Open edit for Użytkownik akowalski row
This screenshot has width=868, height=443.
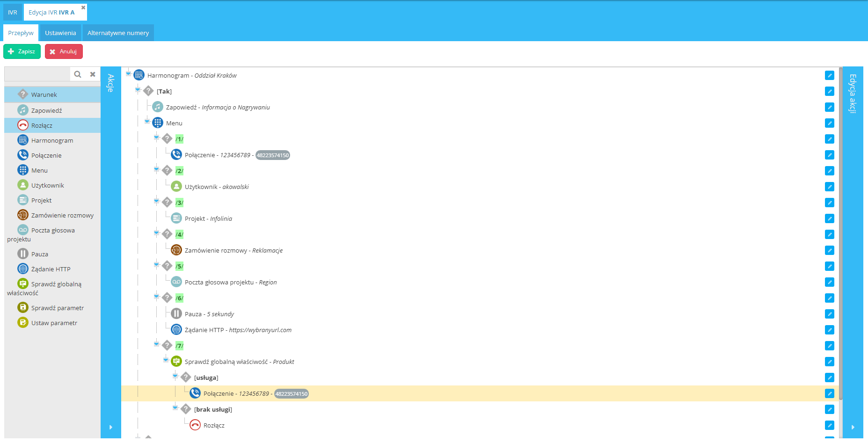pyautogui.click(x=830, y=187)
